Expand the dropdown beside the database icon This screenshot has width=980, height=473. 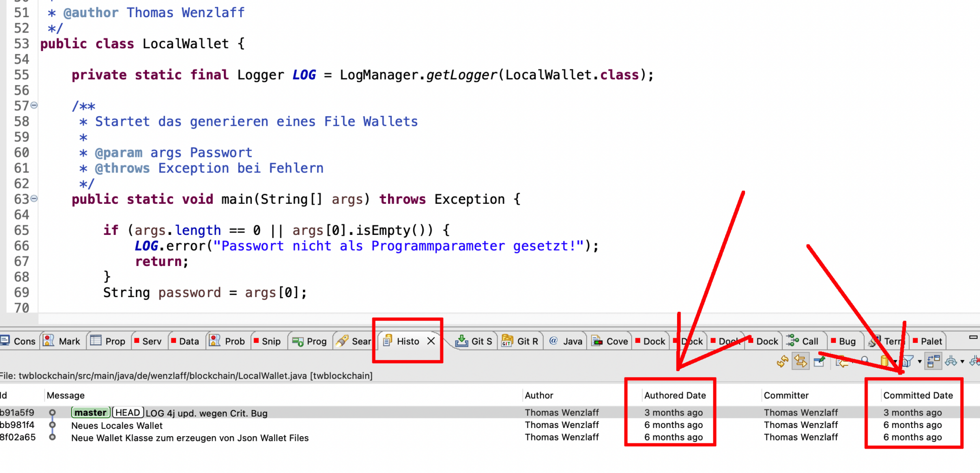[895, 361]
